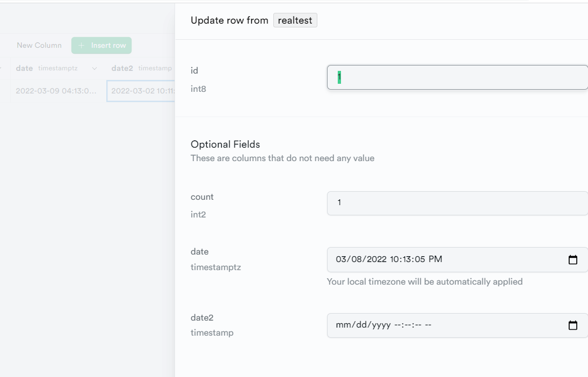Select hour segment 10 in the date field
The height and width of the screenshot is (377, 588).
click(395, 259)
